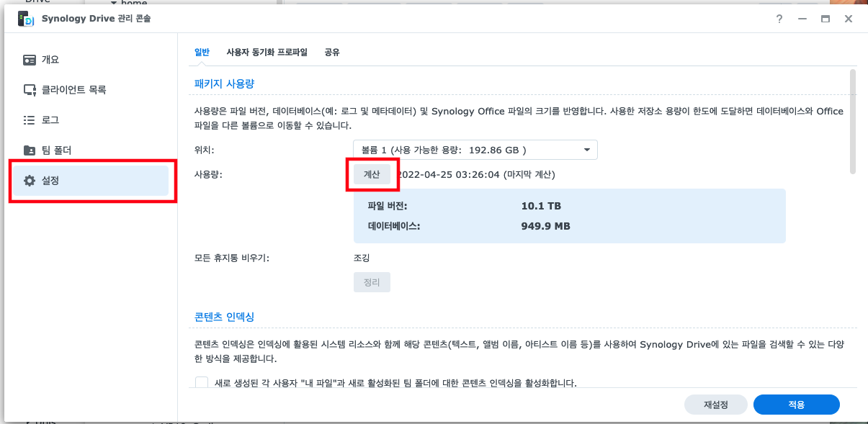Click the disabled 정리 button
The width and height of the screenshot is (868, 424).
point(372,282)
